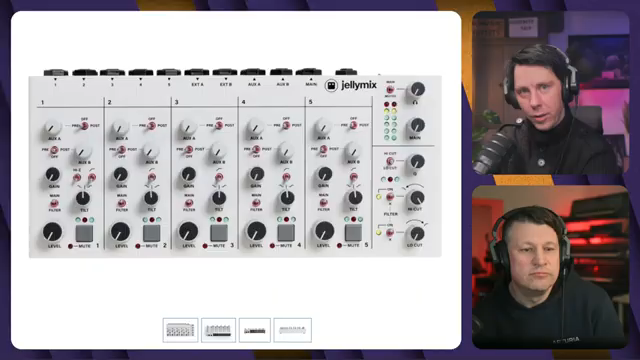The height and width of the screenshot is (360, 640).
Task: Click the channel 5 LEVEL knob
Action: pos(324,231)
